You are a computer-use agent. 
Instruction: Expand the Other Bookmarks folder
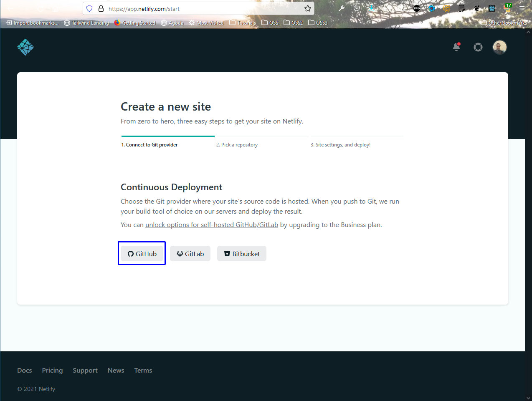[x=504, y=23]
